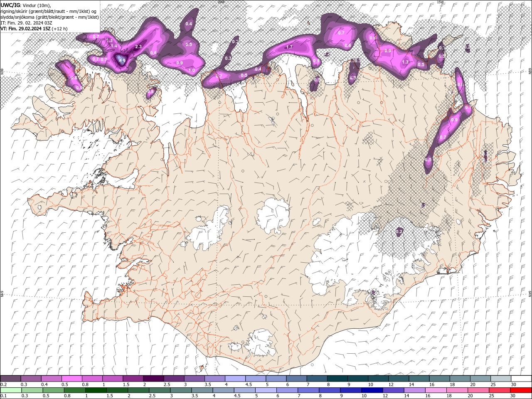
Task: Click the 'slydda/snjókoma' snow legend description line
Action: click(x=49, y=17)
